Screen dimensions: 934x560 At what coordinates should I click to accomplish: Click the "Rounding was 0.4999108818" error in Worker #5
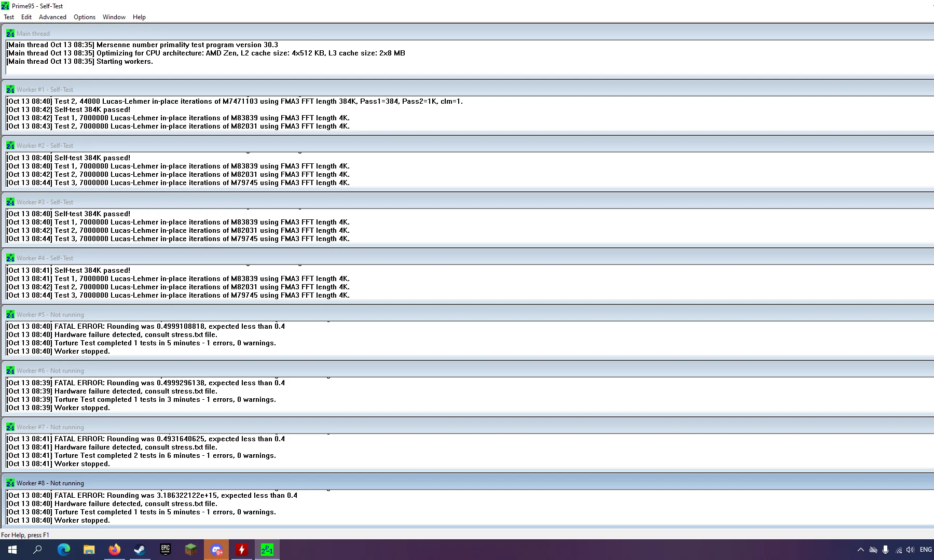tap(146, 326)
